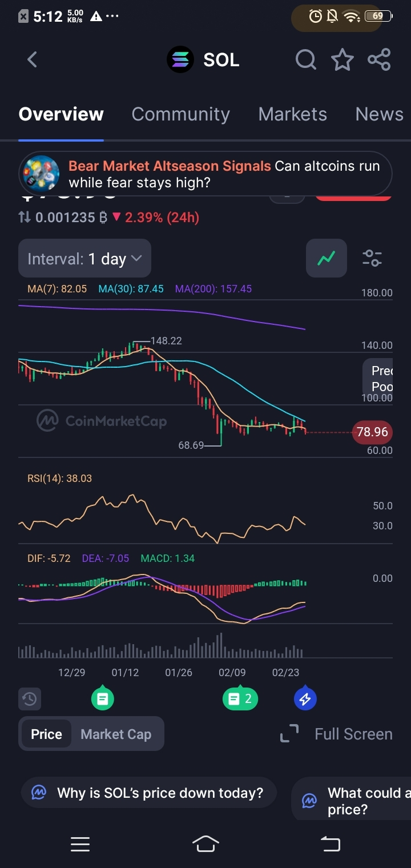Tap the MA(200): 157.45 label
This screenshot has height=868, width=411.
(213, 289)
